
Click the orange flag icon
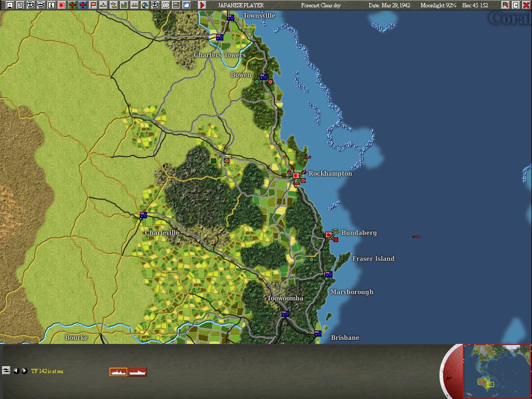click(93, 5)
